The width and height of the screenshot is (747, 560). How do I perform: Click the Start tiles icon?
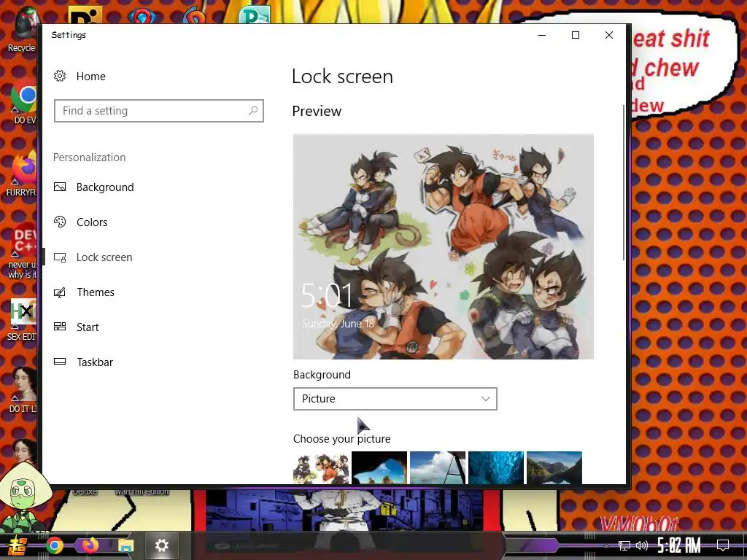pyautogui.click(x=60, y=327)
